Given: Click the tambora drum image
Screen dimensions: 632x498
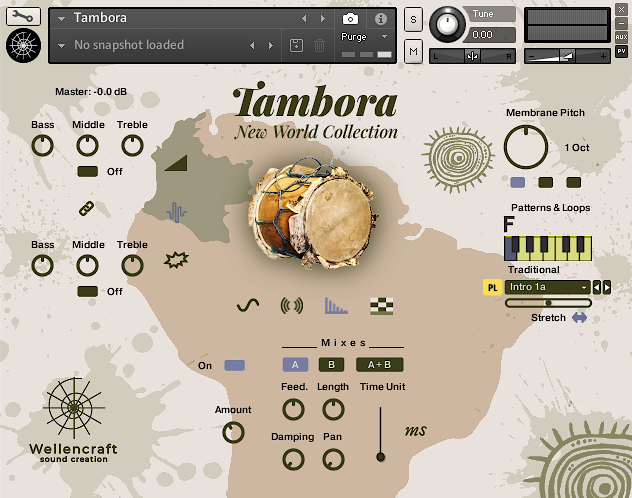Looking at the screenshot, I should coord(314,213).
